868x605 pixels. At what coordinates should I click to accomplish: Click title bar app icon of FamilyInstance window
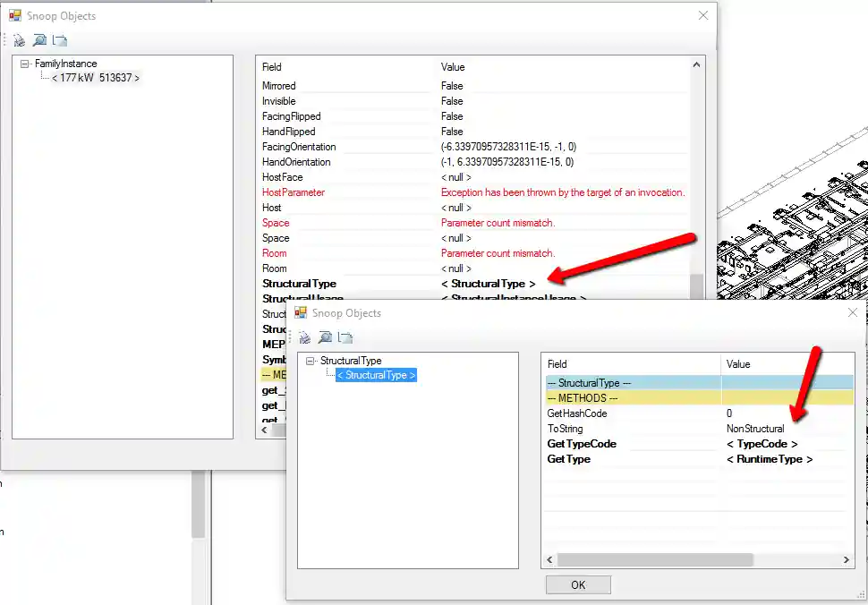point(15,16)
